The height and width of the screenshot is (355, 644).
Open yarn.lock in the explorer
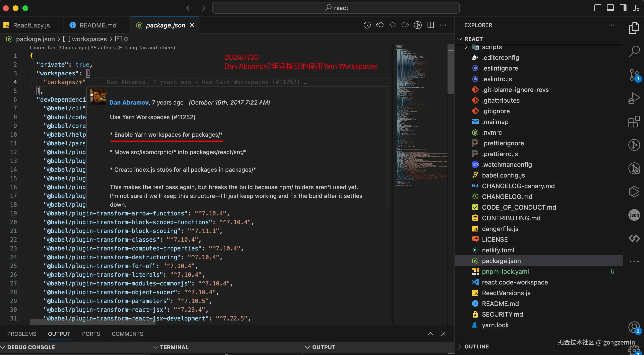(495, 325)
